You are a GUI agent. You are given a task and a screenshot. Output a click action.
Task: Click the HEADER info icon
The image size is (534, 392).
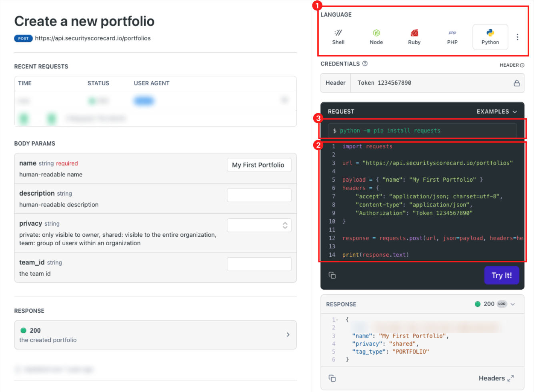click(x=522, y=65)
